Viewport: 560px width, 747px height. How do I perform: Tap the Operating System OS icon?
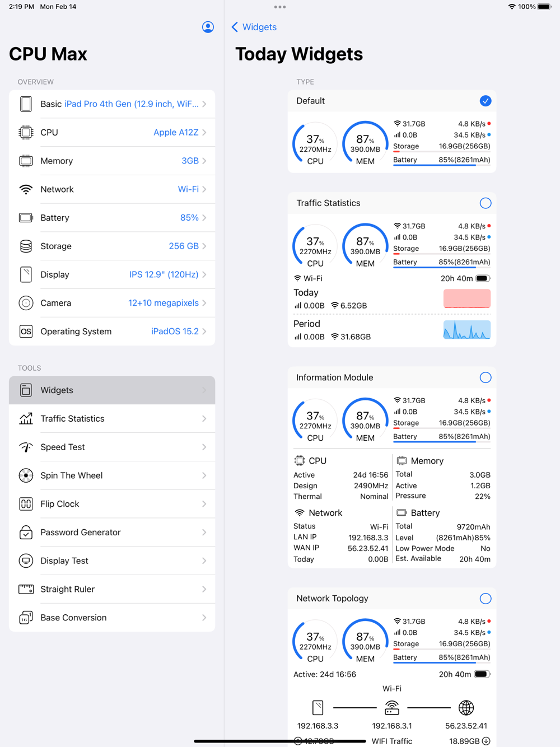pyautogui.click(x=26, y=332)
